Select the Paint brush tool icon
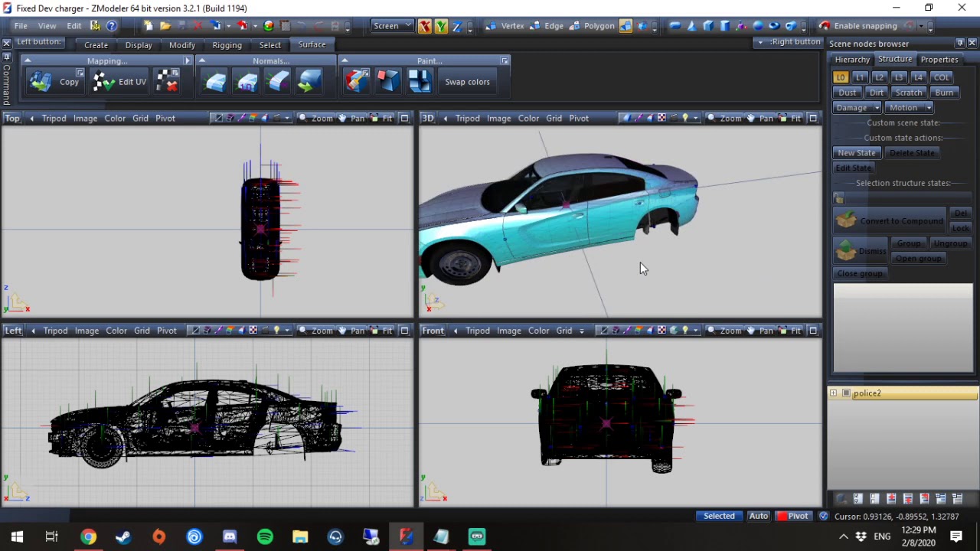Screen dimensions: 980x551 coord(357,82)
